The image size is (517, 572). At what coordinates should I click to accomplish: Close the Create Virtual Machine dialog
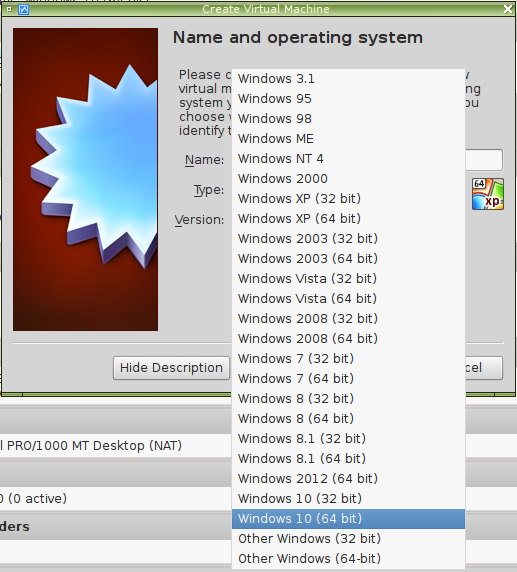508,9
